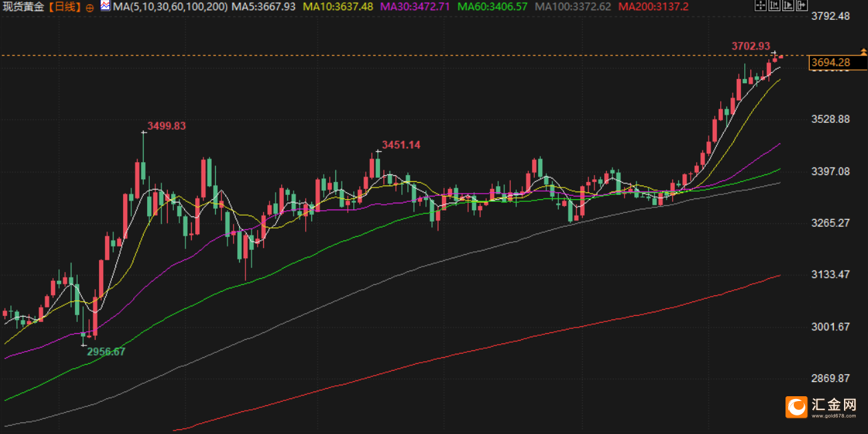Click the MA60:3406.57 green value
This screenshot has height=434, width=868.
(x=492, y=7)
